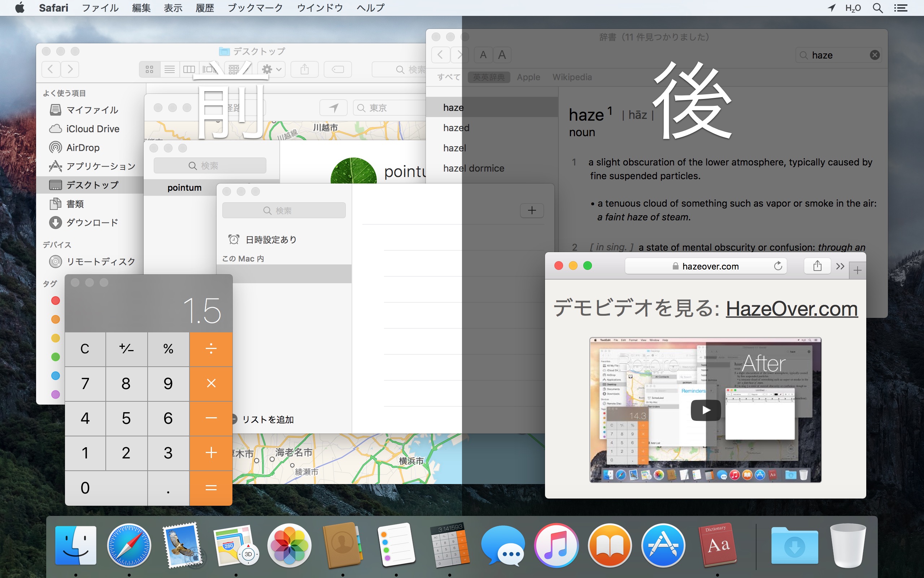Open Reminders from the Dock
The image size is (924, 578).
(x=396, y=545)
